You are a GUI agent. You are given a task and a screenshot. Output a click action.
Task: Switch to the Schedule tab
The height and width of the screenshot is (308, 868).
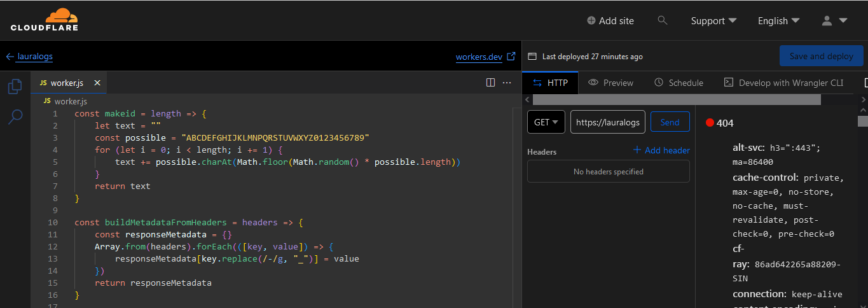click(x=679, y=83)
